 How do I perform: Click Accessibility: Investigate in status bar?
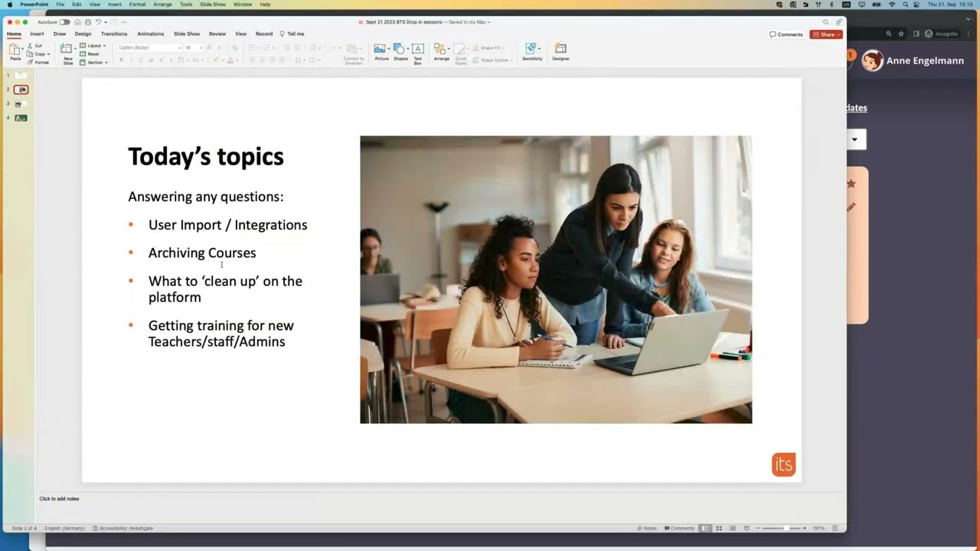[122, 528]
